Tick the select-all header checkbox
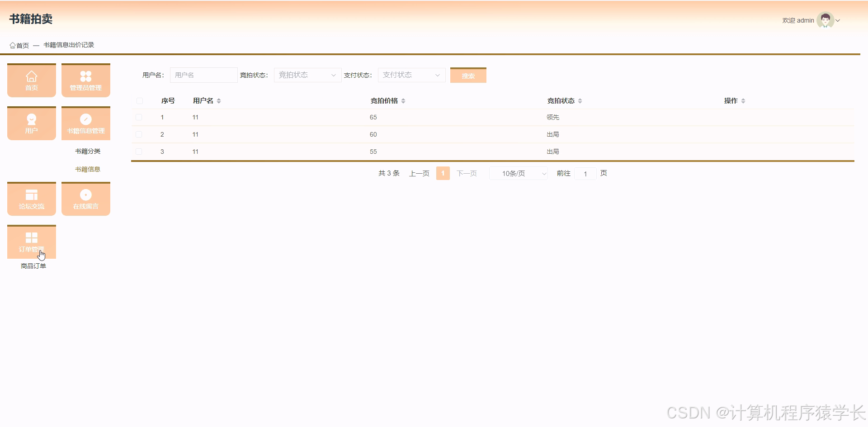 tap(140, 101)
